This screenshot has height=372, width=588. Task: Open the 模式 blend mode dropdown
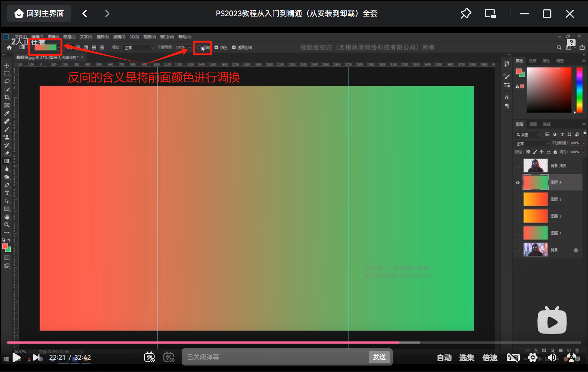pyautogui.click(x=139, y=48)
